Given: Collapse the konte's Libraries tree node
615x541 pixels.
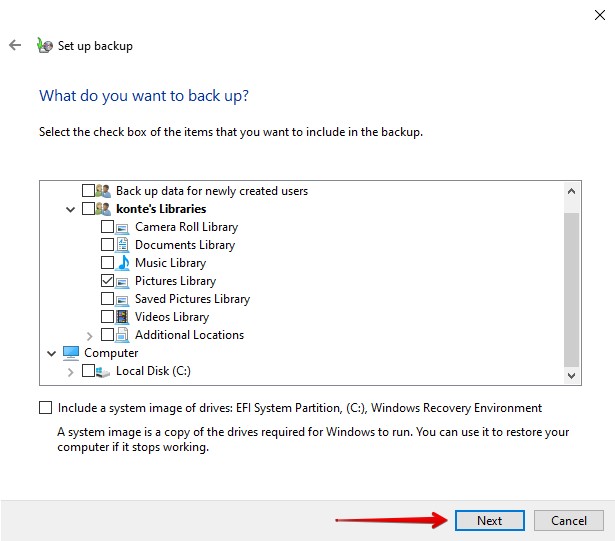Looking at the screenshot, I should click(x=70, y=209).
